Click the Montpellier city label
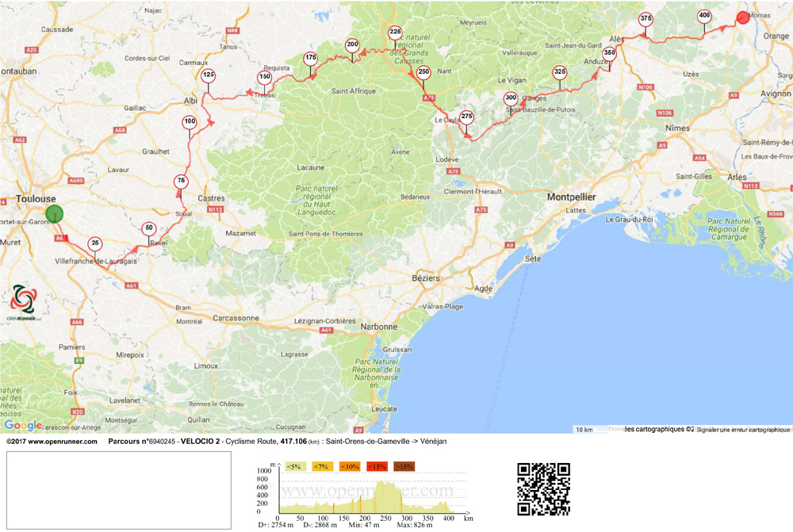The height and width of the screenshot is (532, 793). click(x=572, y=197)
